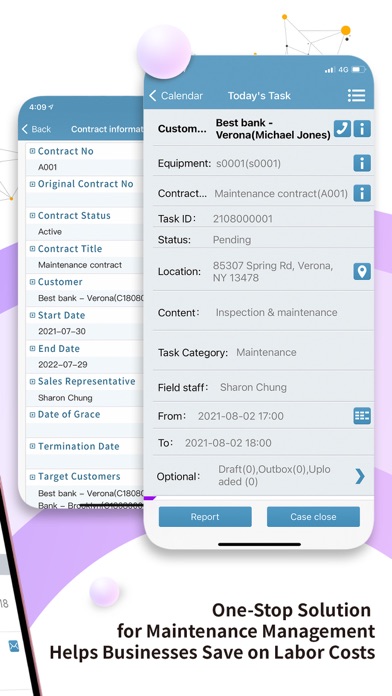This screenshot has height=696, width=392.
Task: Open customer info icon beside Michael Jones
Action: 362,129
